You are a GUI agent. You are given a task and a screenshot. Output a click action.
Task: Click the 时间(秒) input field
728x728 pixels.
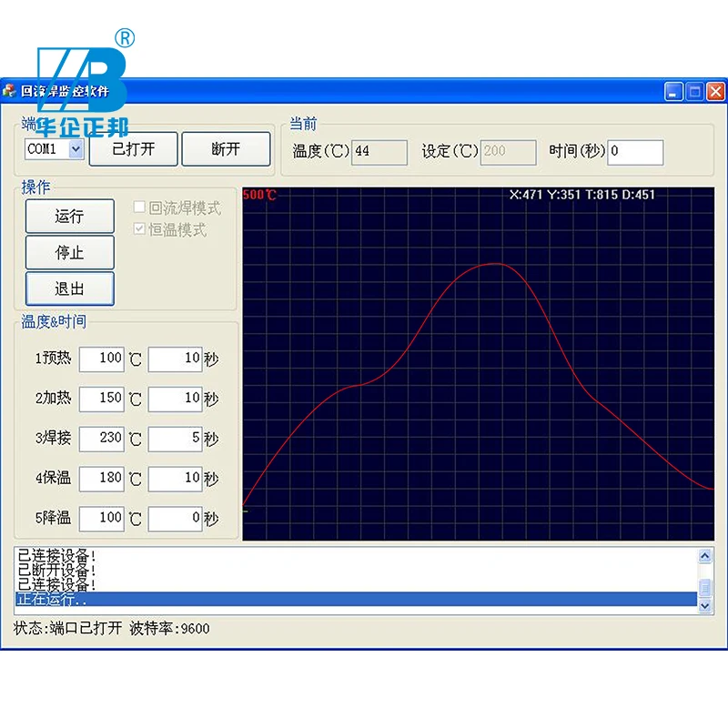[635, 152]
